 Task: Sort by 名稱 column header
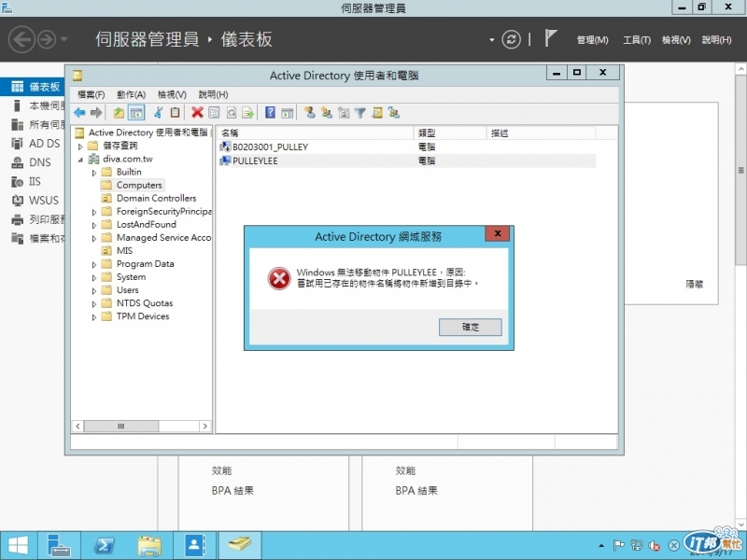(x=316, y=133)
